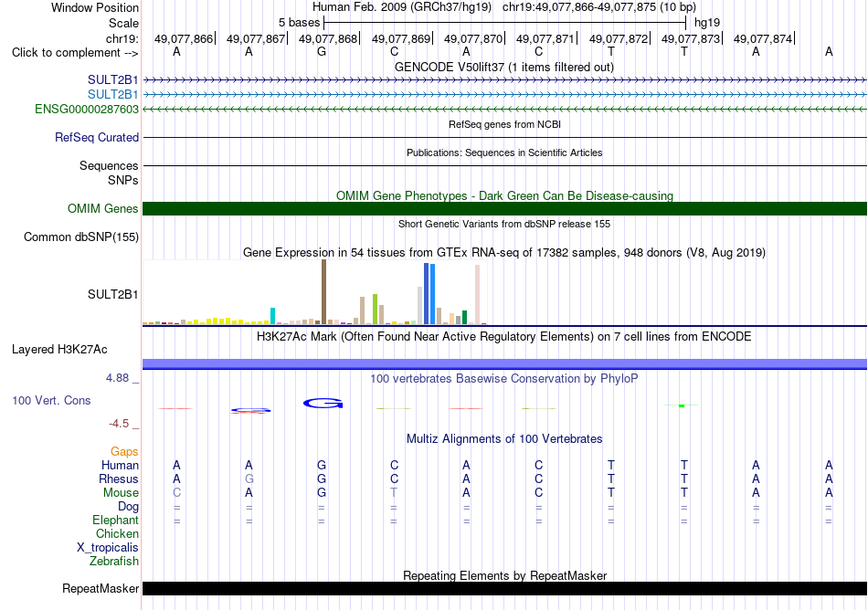
Task: Click the bright blue GTEx expression bar
Action: [432, 294]
